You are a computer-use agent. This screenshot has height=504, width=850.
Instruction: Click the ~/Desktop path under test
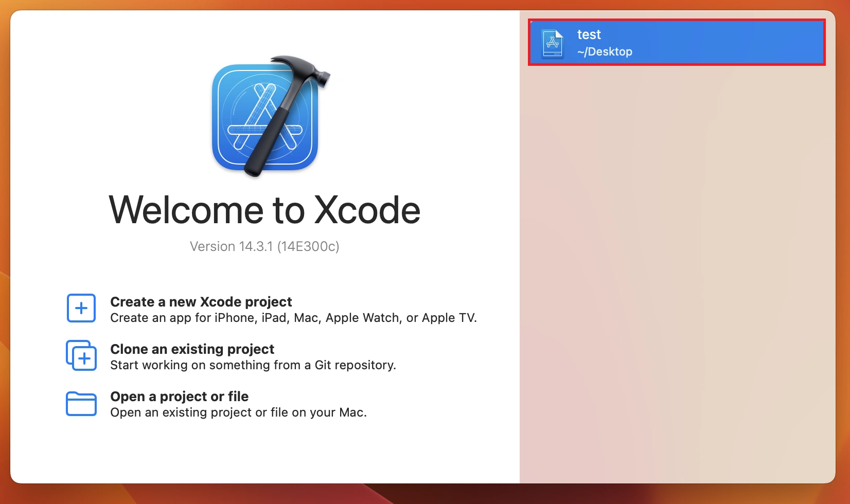tap(605, 51)
